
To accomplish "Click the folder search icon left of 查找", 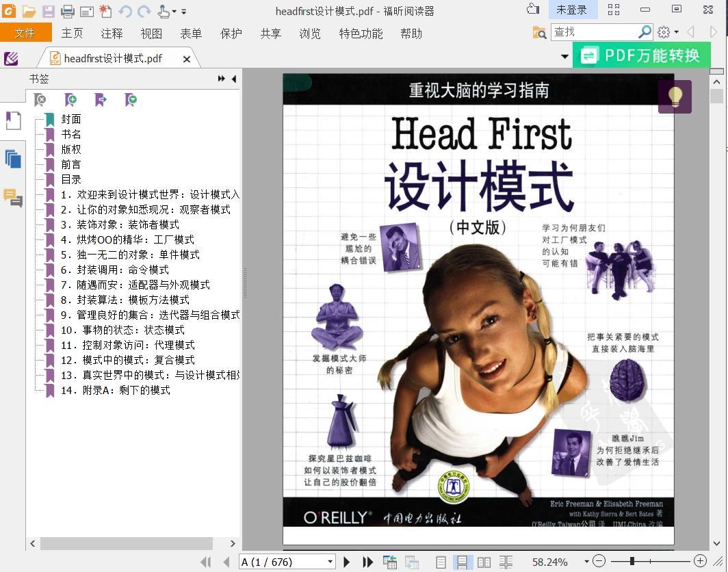I will pyautogui.click(x=539, y=32).
